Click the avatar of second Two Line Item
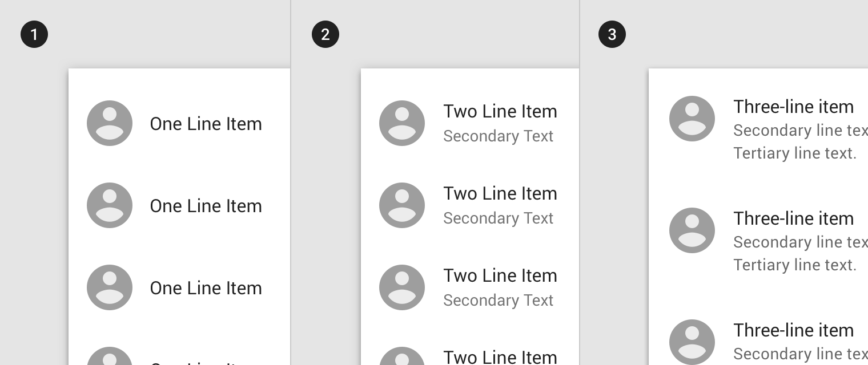 [402, 205]
